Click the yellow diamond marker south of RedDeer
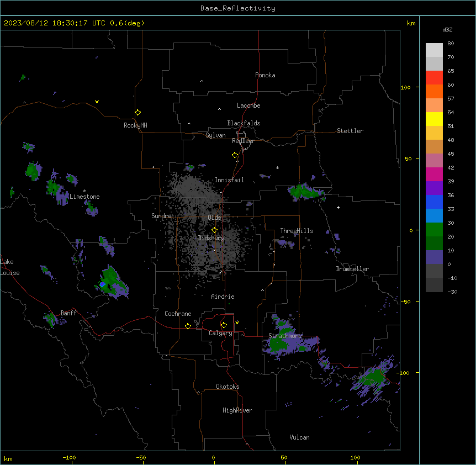Image resolution: width=476 pixels, height=465 pixels. pyautogui.click(x=235, y=155)
